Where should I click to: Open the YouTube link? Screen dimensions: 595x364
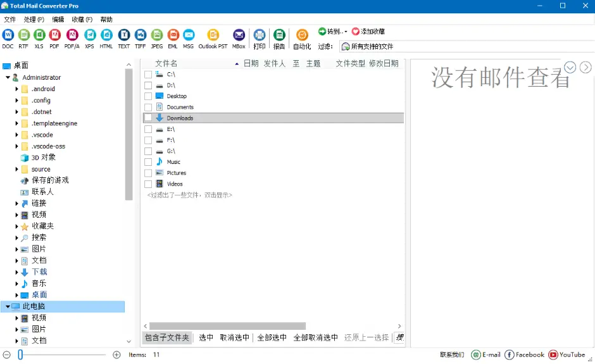coord(567,355)
